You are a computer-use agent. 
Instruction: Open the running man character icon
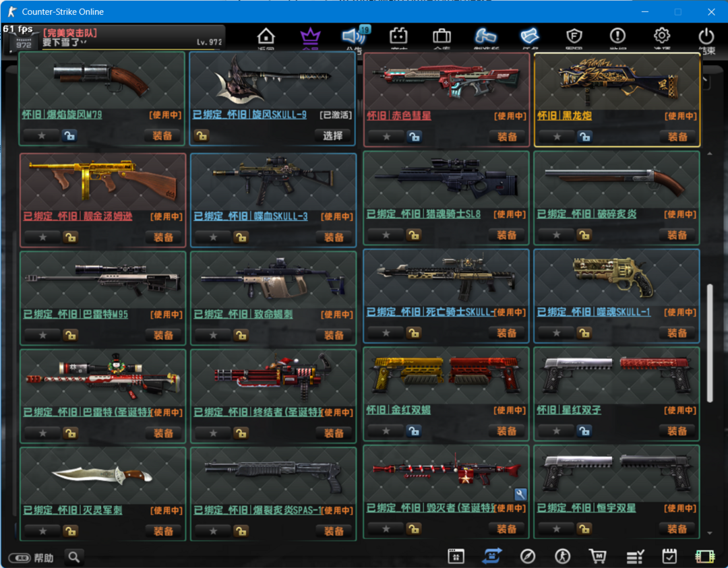[x=563, y=556]
